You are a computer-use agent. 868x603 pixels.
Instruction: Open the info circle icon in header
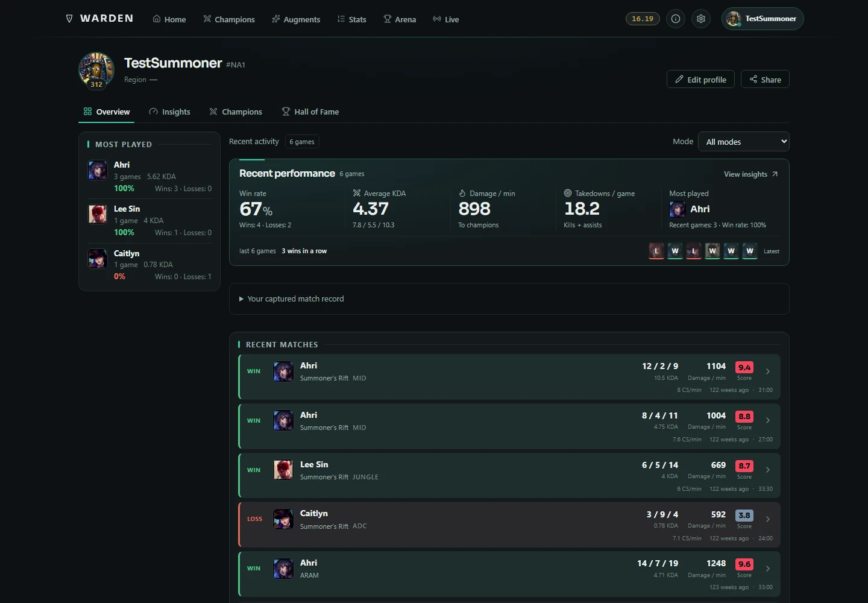[676, 19]
